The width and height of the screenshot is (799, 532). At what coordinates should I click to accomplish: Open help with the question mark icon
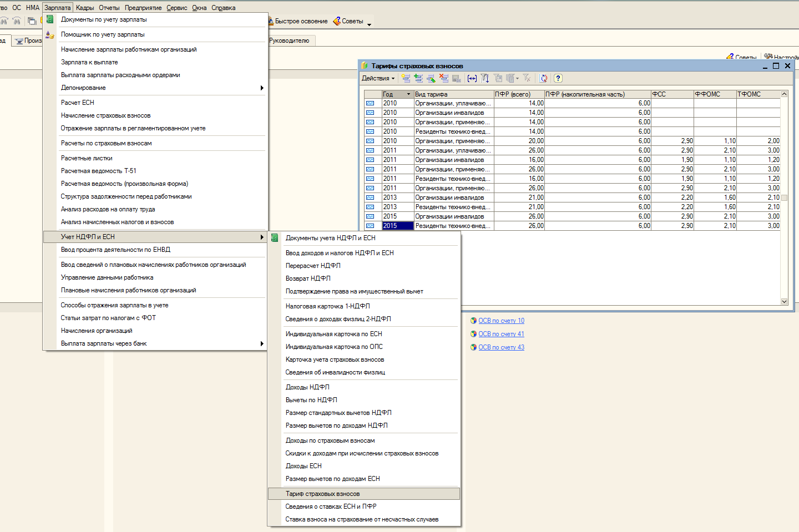[x=558, y=78]
